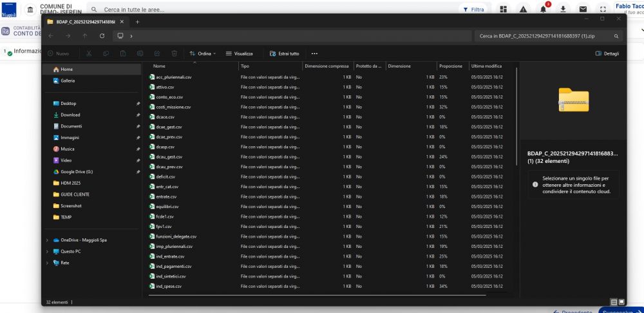Open the TEMP folder in sidebar
This screenshot has height=313, width=644.
pos(92,217)
